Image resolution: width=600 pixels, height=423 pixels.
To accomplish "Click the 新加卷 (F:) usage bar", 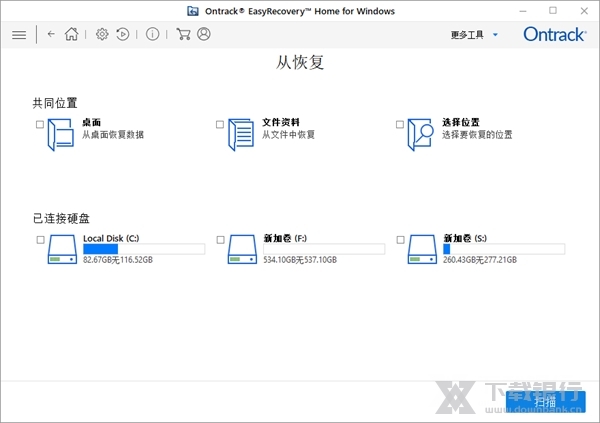I will point(324,249).
